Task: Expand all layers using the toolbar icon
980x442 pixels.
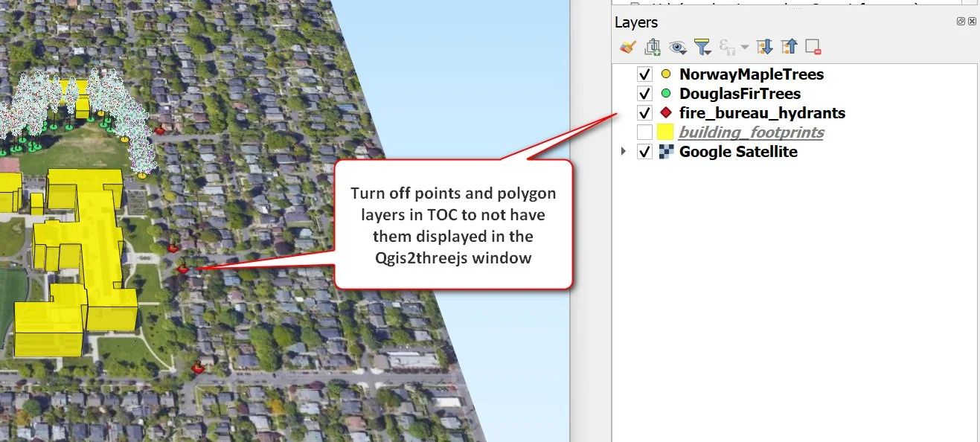Action: tap(765, 46)
